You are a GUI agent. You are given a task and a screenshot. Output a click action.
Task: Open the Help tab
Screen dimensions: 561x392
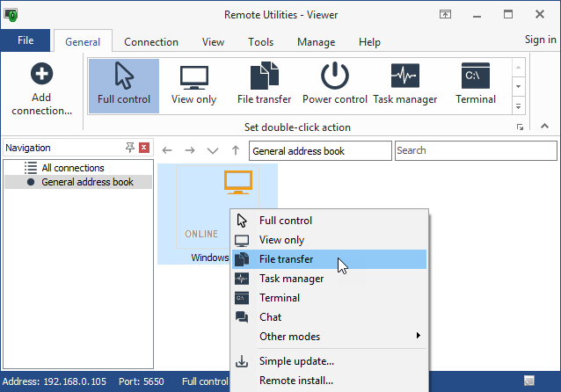(369, 42)
